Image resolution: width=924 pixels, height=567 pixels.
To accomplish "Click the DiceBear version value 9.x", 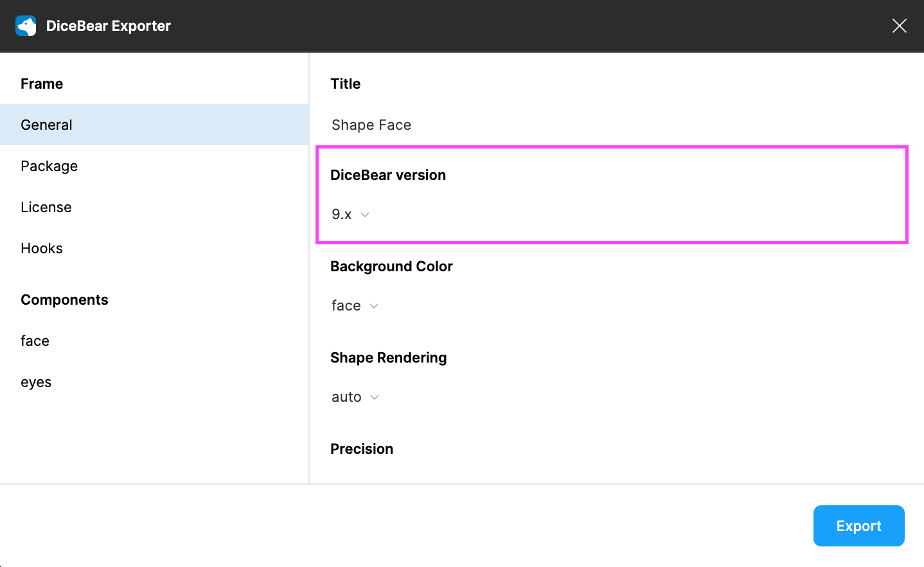I will coord(340,214).
